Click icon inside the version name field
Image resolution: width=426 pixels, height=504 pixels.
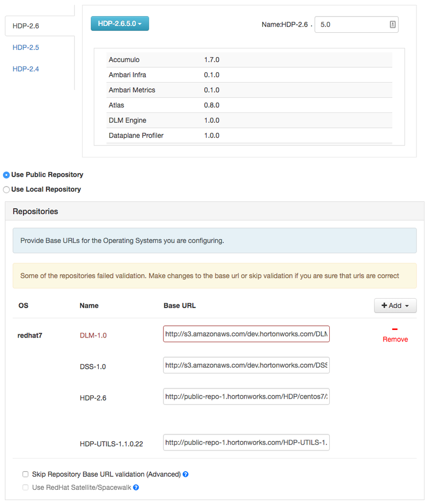392,24
